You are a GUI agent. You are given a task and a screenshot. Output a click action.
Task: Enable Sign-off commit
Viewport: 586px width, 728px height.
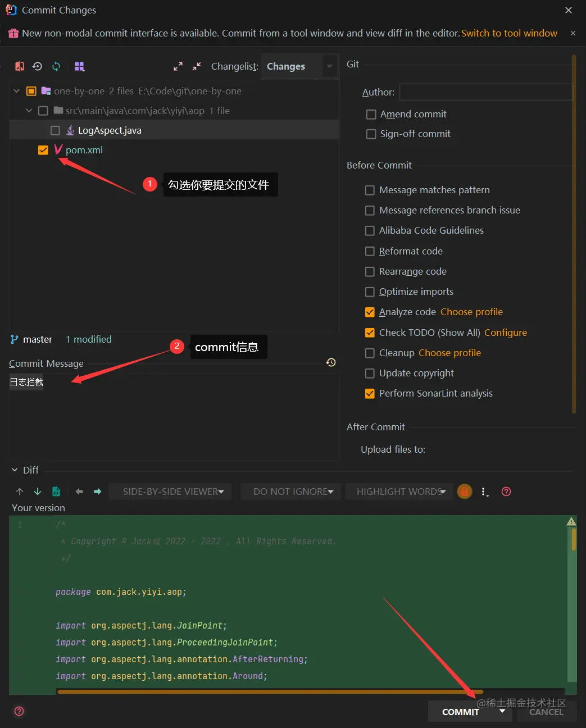(371, 134)
